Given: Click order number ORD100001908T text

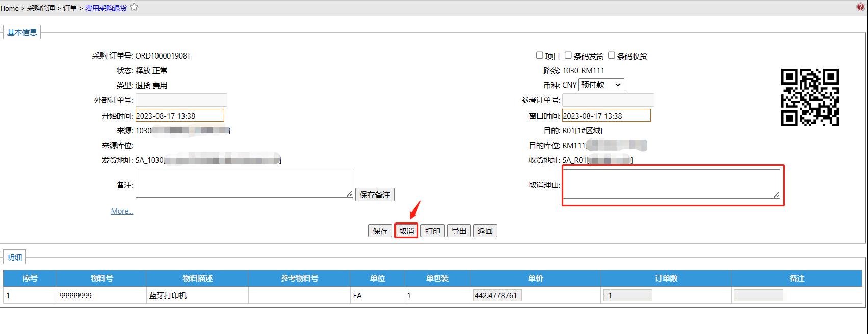Looking at the screenshot, I should pos(163,56).
